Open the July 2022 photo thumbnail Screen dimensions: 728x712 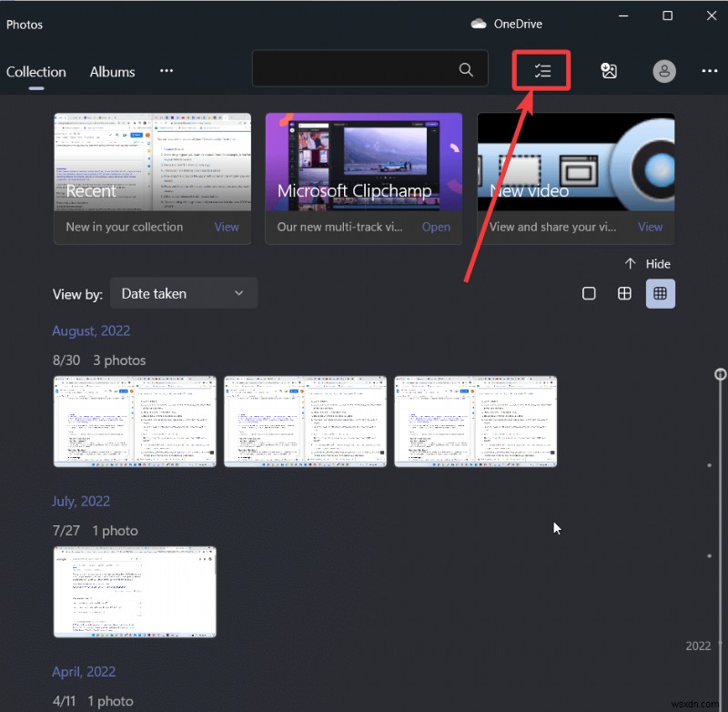pyautogui.click(x=134, y=592)
